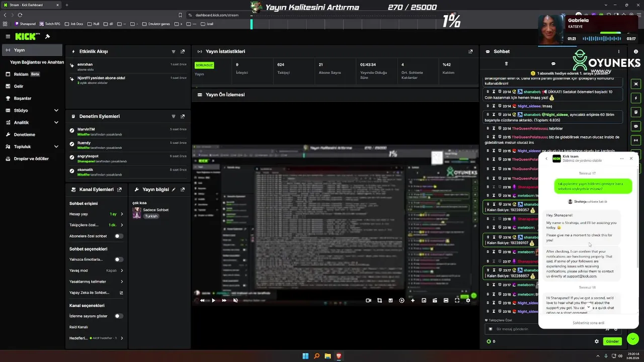
Task: Open Reklam Beta sidebar item
Action: (32, 74)
